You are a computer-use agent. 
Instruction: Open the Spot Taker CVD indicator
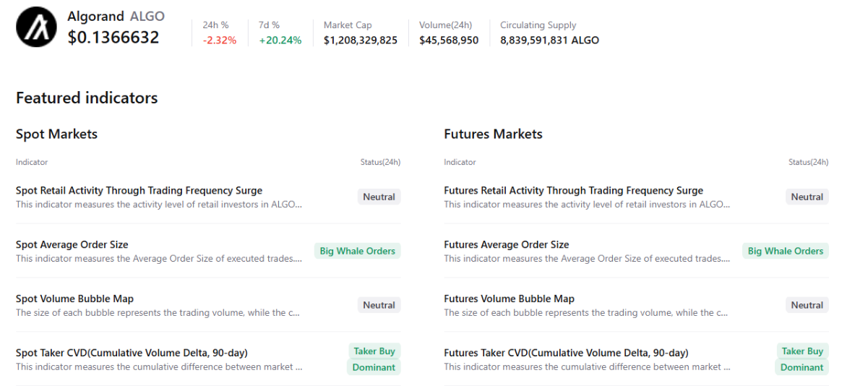pos(132,353)
